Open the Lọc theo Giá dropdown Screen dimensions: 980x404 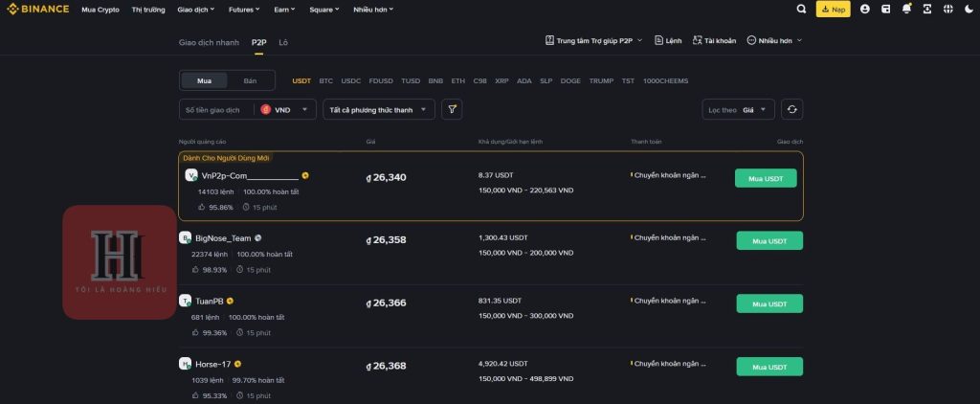(738, 109)
